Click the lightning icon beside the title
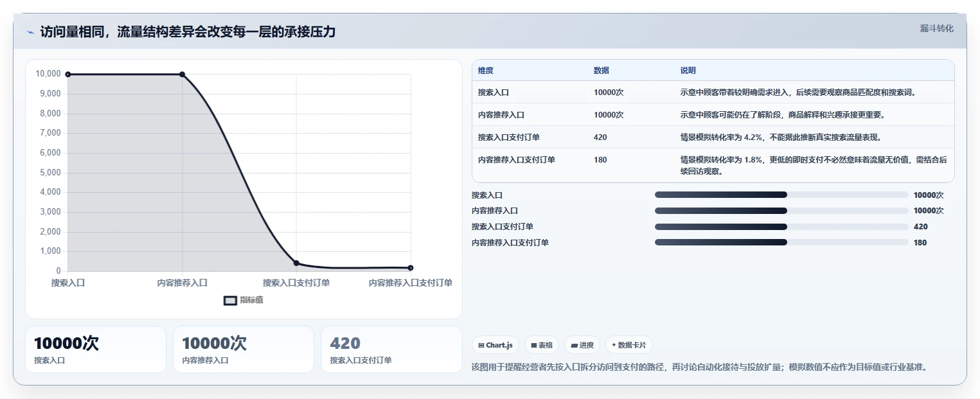The width and height of the screenshot is (980, 399). pos(30,32)
